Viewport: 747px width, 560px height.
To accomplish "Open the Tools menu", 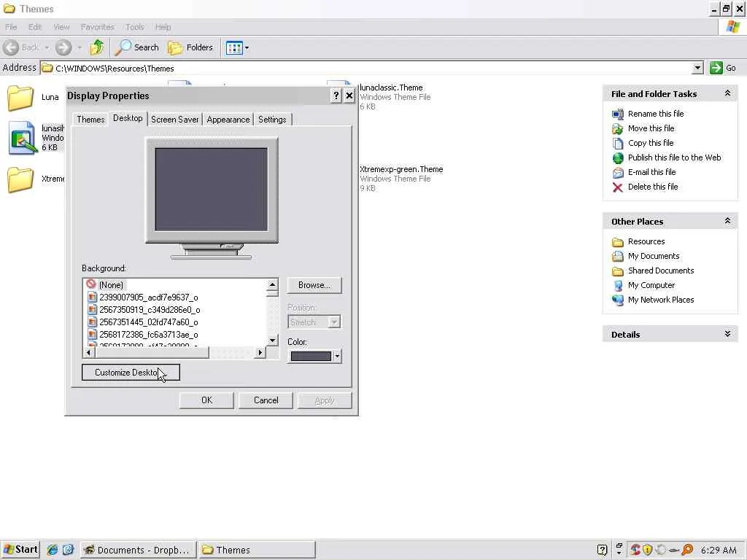I will tap(134, 27).
